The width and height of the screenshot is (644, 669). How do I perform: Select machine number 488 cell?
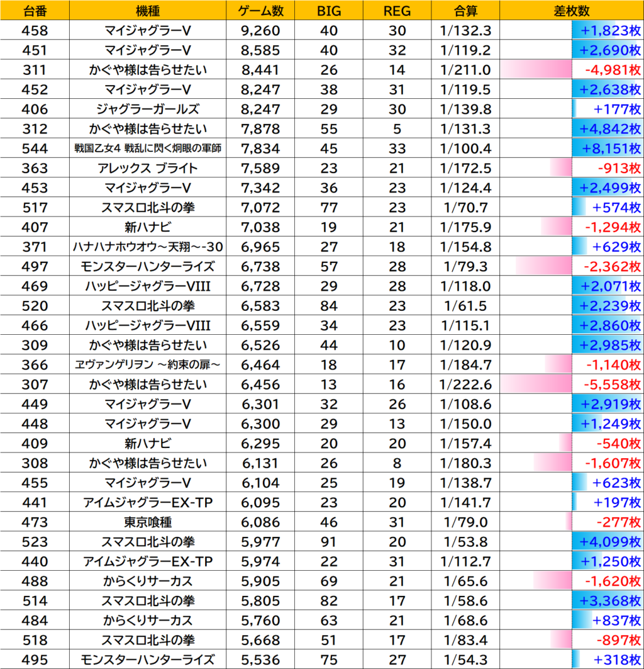35,580
